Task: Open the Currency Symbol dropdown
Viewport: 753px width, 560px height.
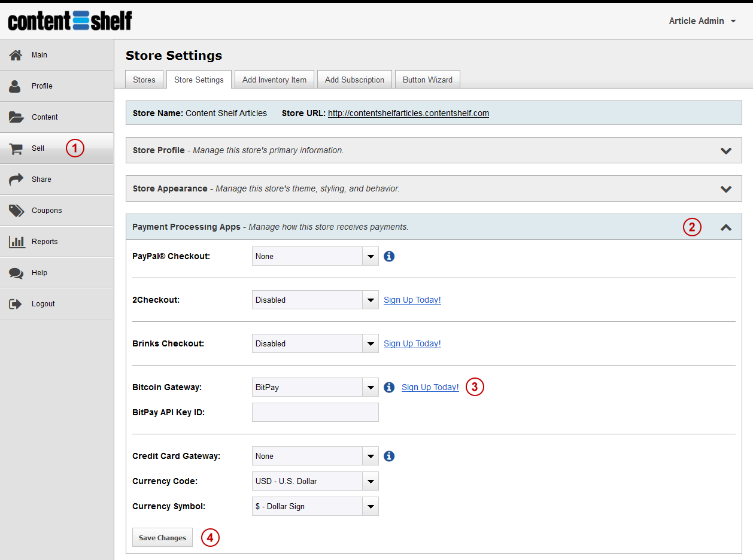Action: click(x=315, y=506)
